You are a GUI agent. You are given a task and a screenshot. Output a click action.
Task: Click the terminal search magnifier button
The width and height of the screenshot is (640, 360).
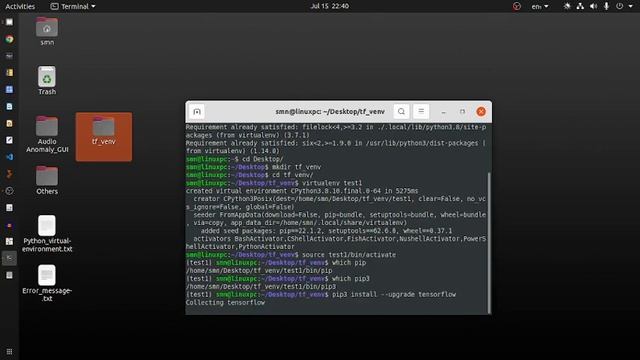(401, 111)
